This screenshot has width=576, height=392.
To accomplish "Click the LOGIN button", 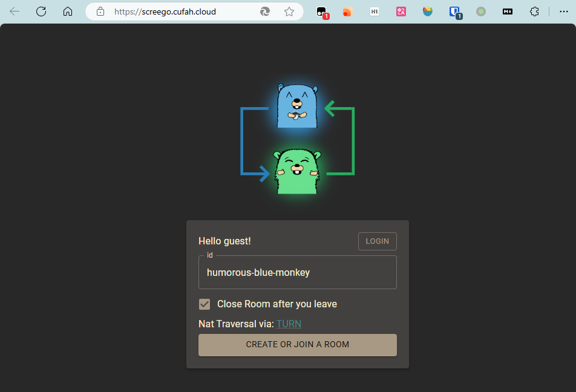I will pos(377,241).
